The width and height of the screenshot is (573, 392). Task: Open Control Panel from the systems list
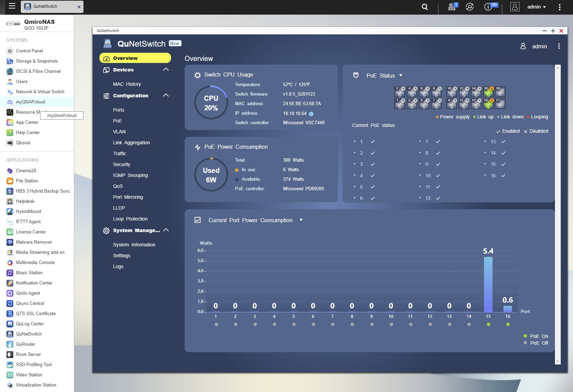[x=29, y=51]
